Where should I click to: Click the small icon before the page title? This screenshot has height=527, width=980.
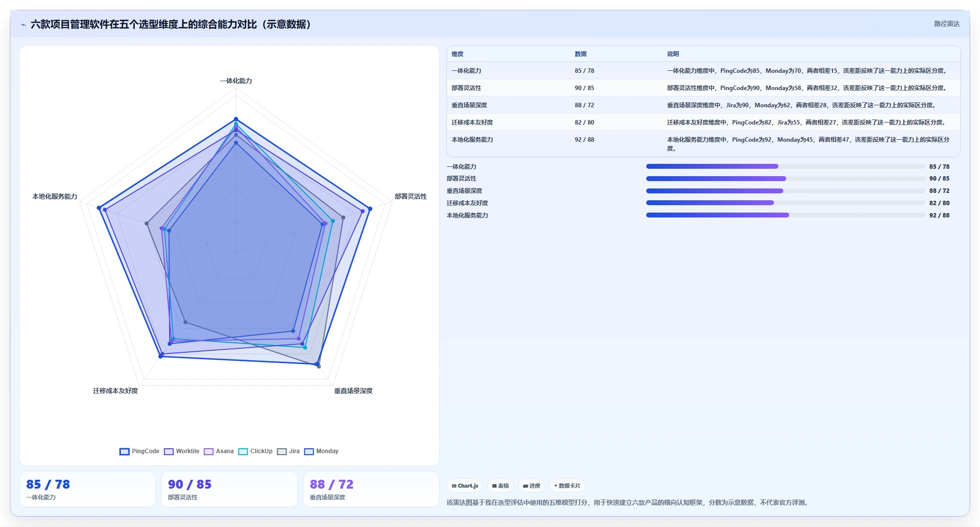[23, 25]
